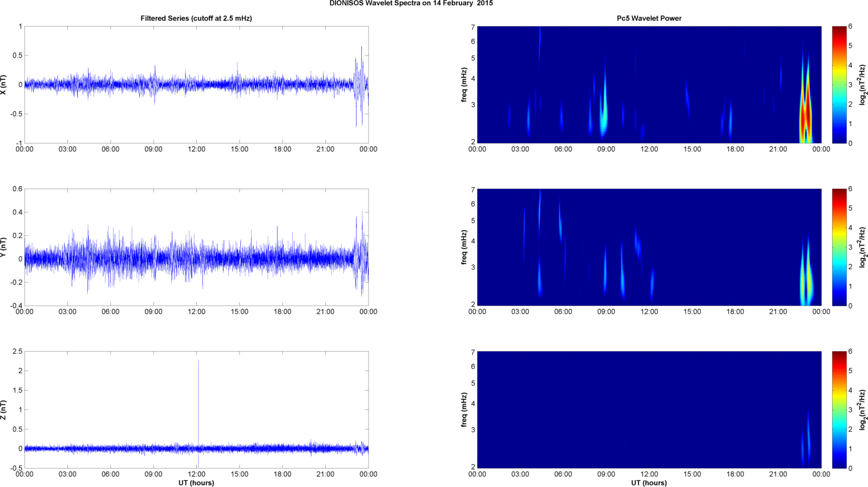Click freq (mHz) label of the X wavelet spectrum

[464, 84]
